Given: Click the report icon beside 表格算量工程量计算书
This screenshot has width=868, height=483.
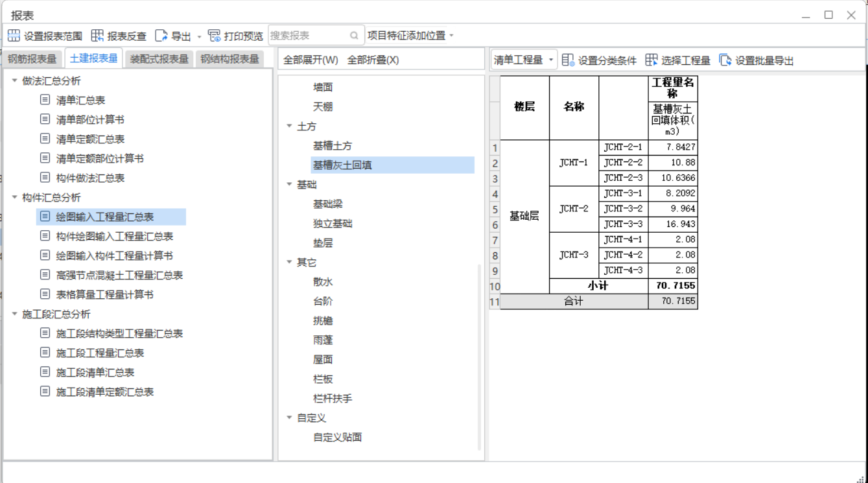Looking at the screenshot, I should tap(45, 294).
